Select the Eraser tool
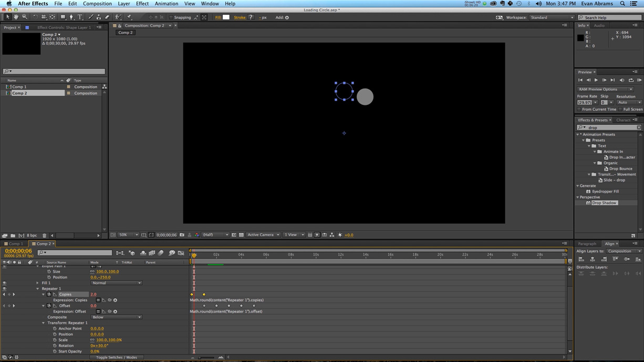The image size is (644, 362). (107, 17)
